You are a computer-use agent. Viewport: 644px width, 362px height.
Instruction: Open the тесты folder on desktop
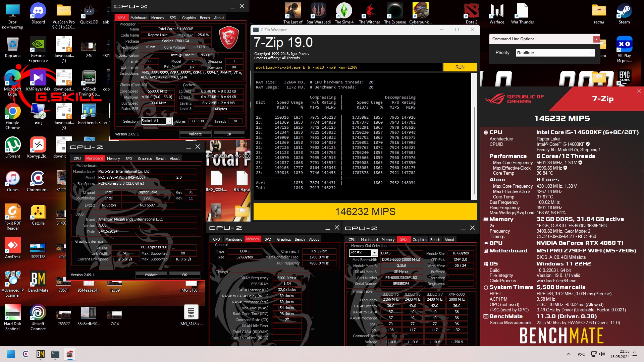pos(599,13)
